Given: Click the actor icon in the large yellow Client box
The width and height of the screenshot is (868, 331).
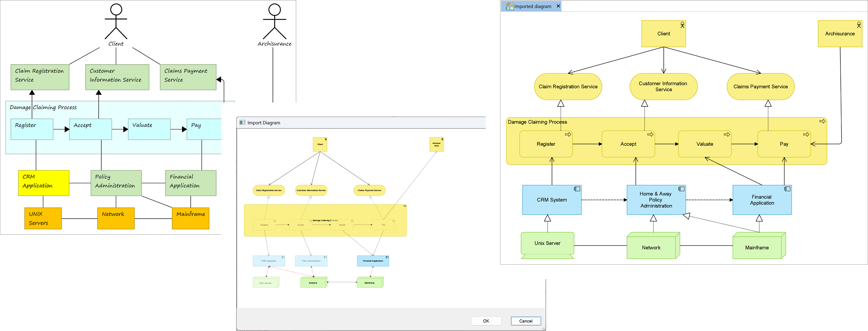Looking at the screenshot, I should 682,25.
